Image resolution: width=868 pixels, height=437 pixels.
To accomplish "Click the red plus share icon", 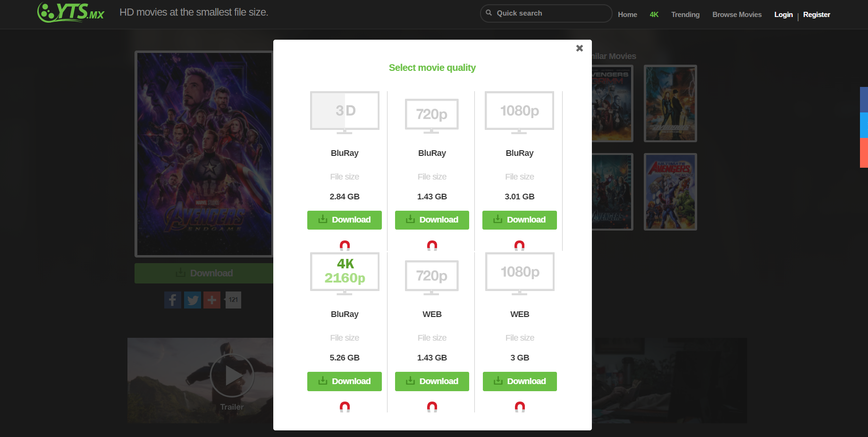I will point(212,300).
